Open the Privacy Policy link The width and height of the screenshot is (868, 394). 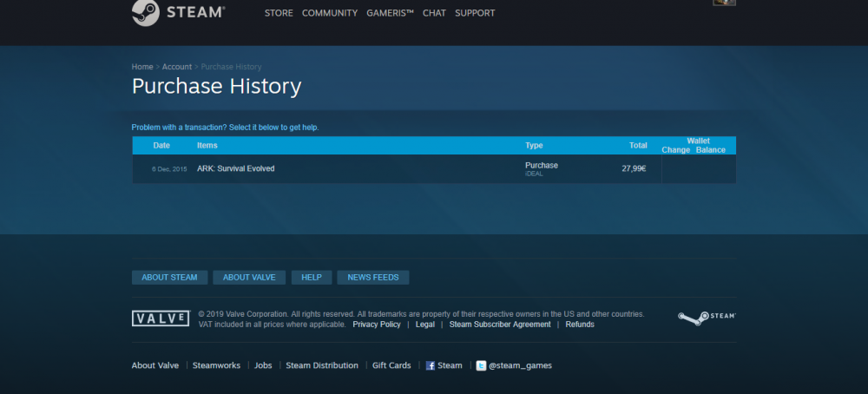tap(377, 325)
